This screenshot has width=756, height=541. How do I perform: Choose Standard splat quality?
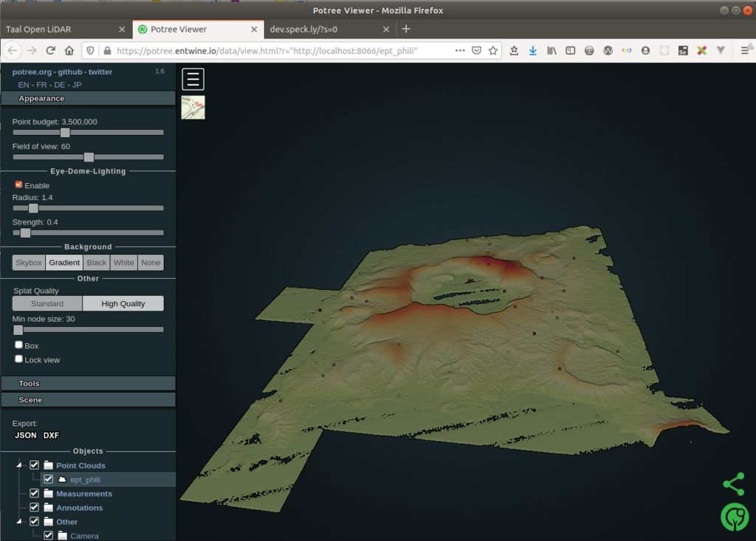pyautogui.click(x=47, y=304)
